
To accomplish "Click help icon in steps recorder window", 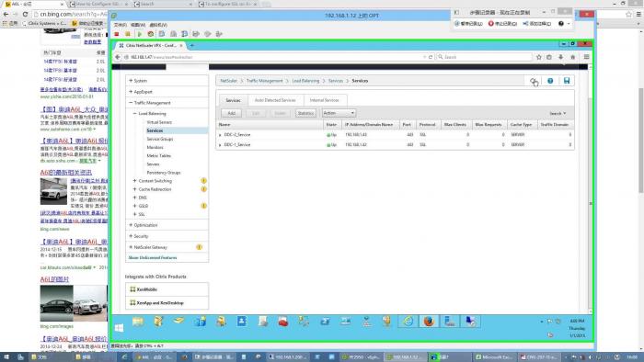I will click(560, 24).
